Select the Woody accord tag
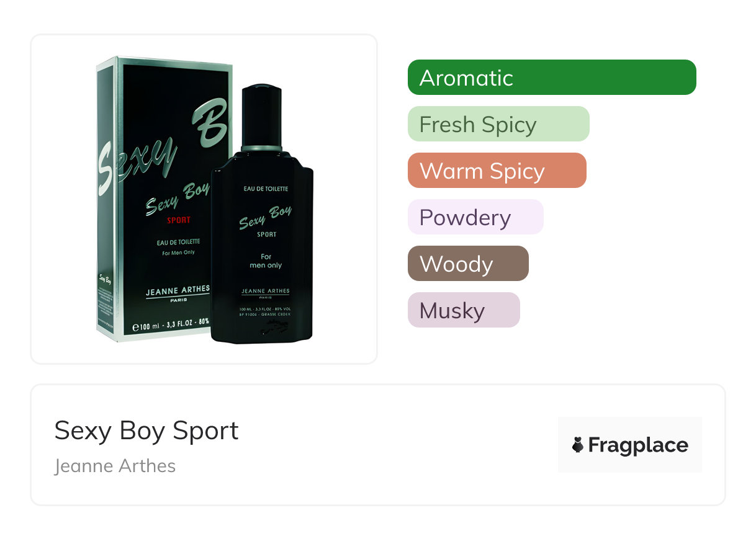 pos(468,264)
